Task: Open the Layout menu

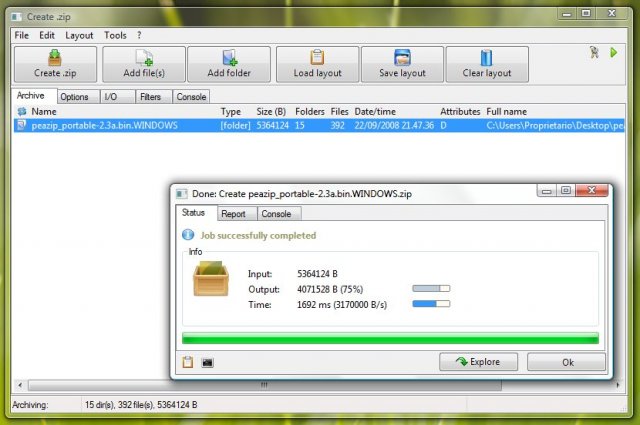Action: point(79,36)
